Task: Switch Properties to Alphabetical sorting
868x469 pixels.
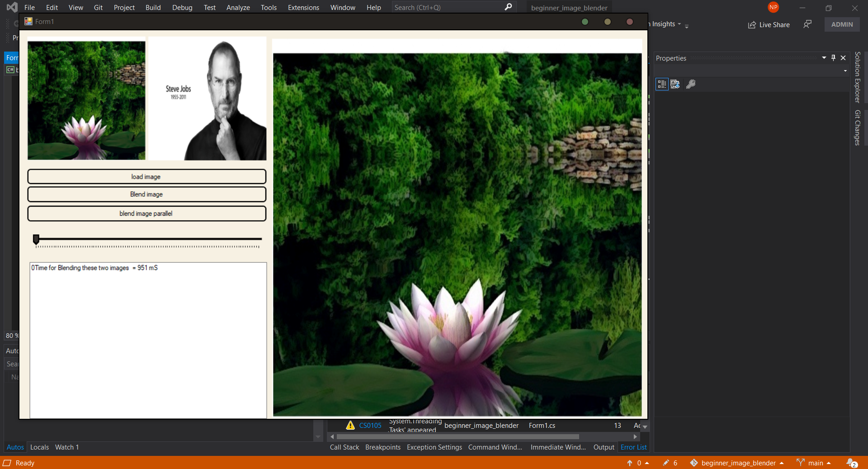Action: click(x=675, y=84)
